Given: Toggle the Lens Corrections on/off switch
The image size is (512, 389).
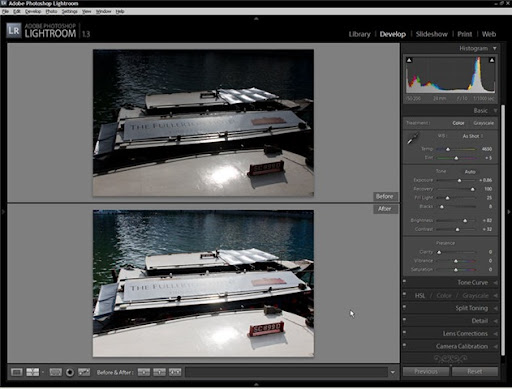Looking at the screenshot, I should tap(404, 332).
